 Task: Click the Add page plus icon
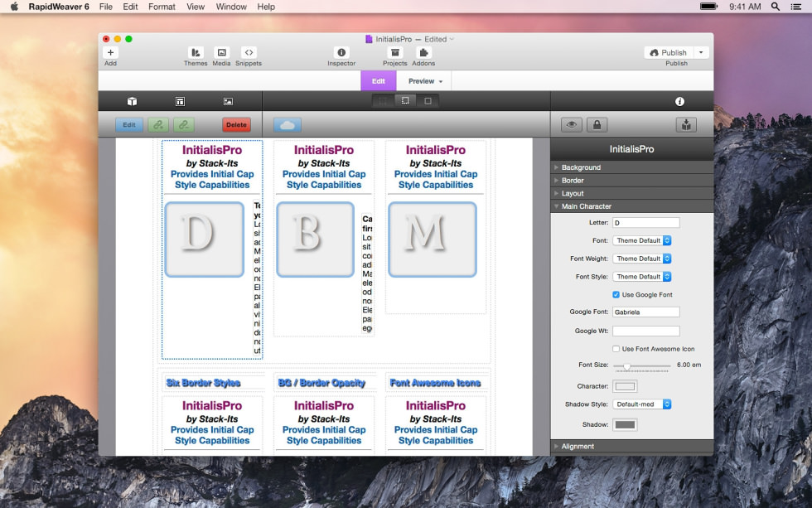coord(110,53)
